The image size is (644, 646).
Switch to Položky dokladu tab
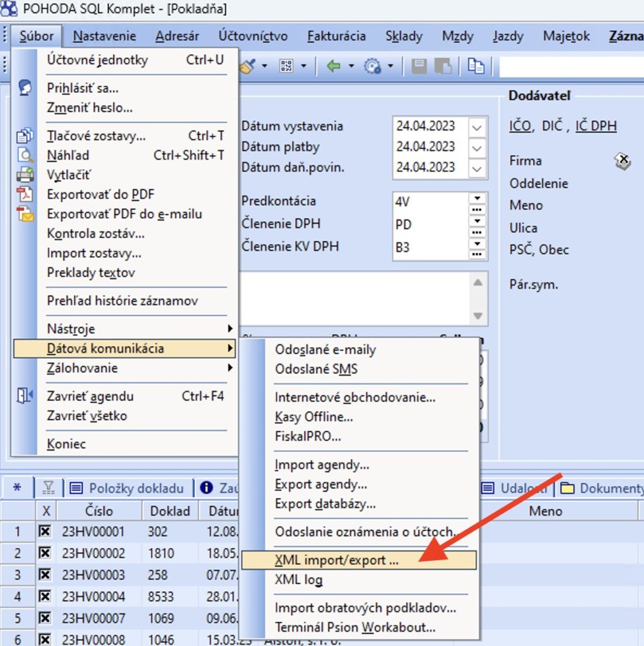127,488
